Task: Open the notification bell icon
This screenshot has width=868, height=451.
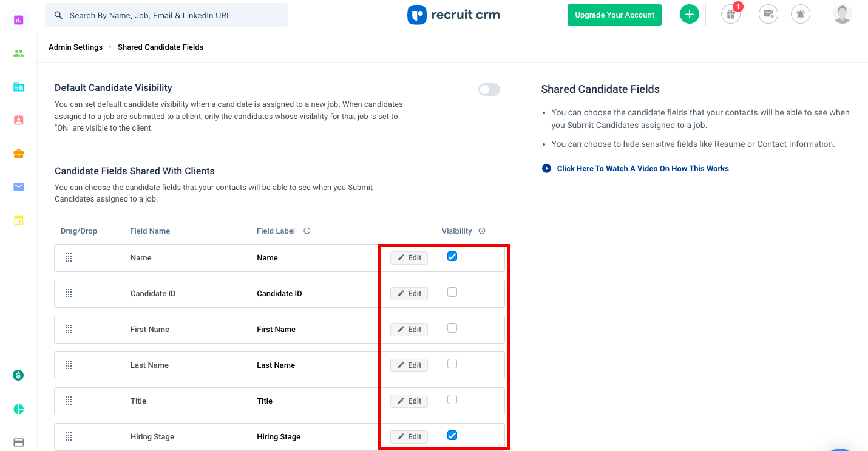Action: click(x=801, y=15)
